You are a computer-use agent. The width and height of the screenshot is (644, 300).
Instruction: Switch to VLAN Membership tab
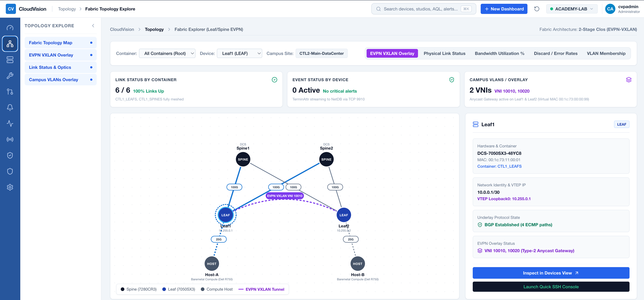coord(606,53)
